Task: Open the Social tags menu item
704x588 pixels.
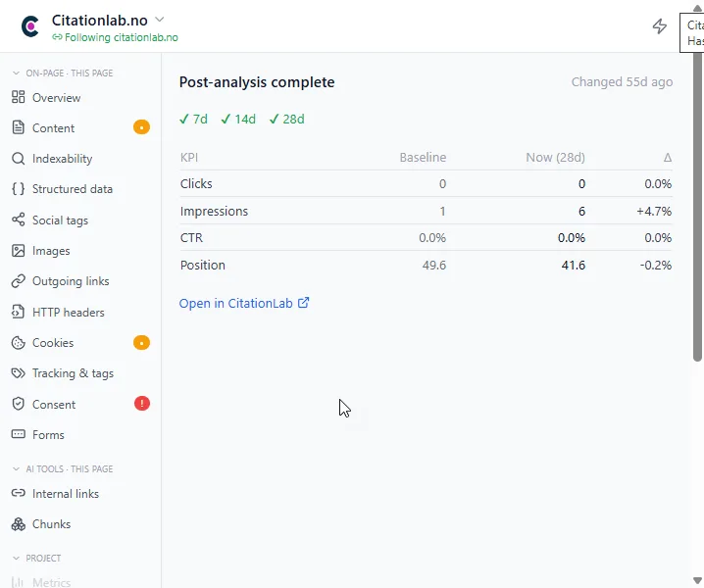Action: (x=80, y=220)
